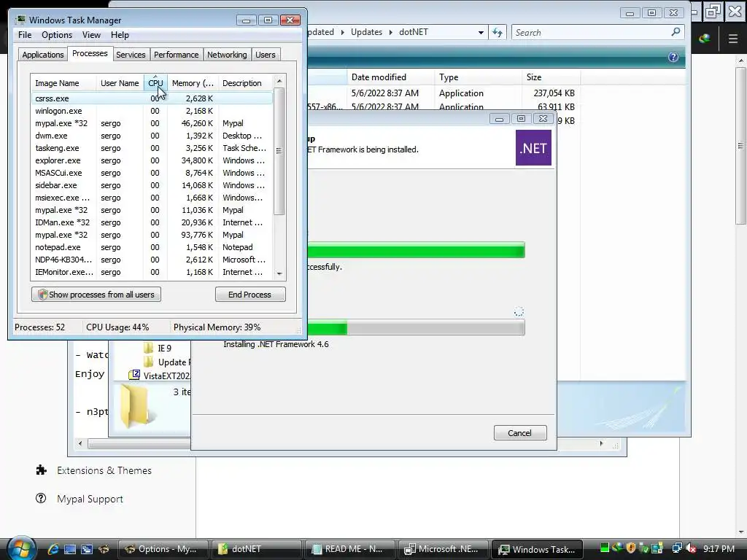Click the .NET logo in setup window

533,148
